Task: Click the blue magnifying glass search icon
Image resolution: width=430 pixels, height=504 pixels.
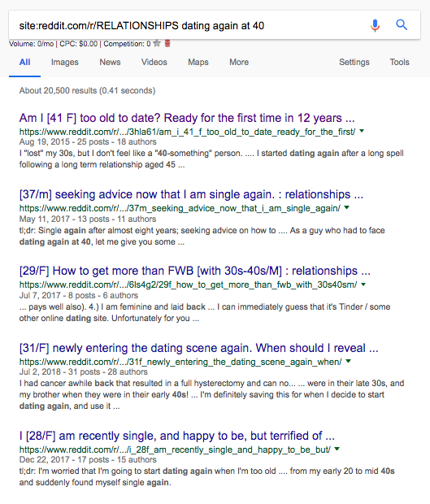Action: [x=402, y=24]
